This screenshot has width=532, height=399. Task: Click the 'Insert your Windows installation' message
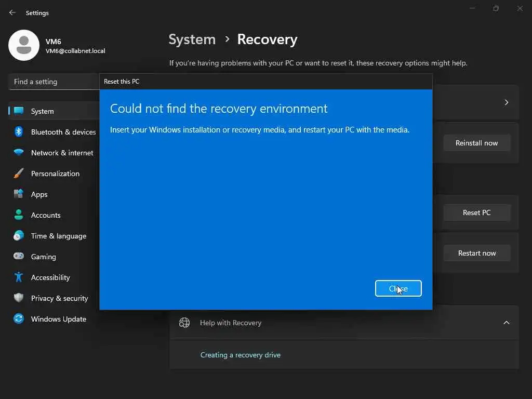pyautogui.click(x=260, y=130)
